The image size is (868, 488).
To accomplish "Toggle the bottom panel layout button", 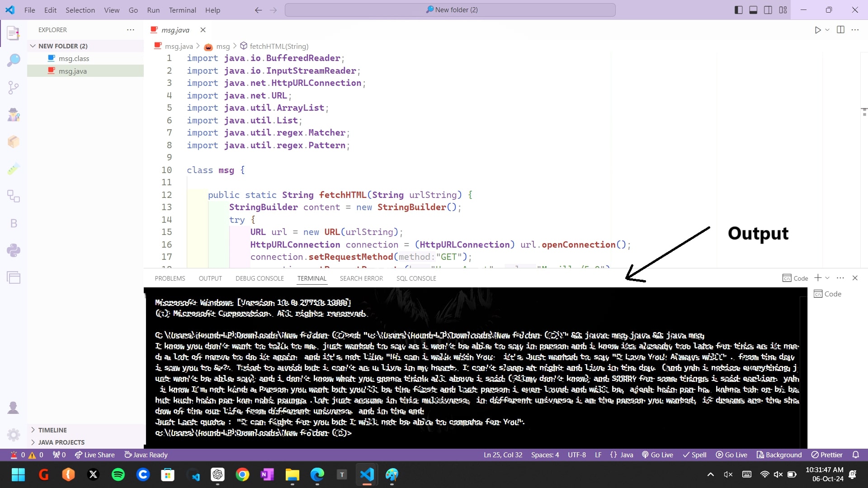I will pyautogui.click(x=753, y=10).
